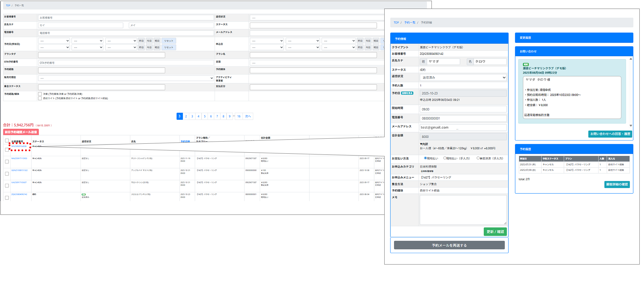
Task: Click into the メモ text area
Action: click(x=463, y=210)
